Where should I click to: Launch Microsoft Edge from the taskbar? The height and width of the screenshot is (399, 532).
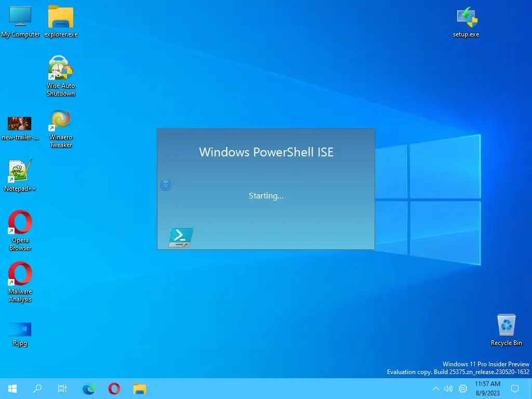(89, 389)
